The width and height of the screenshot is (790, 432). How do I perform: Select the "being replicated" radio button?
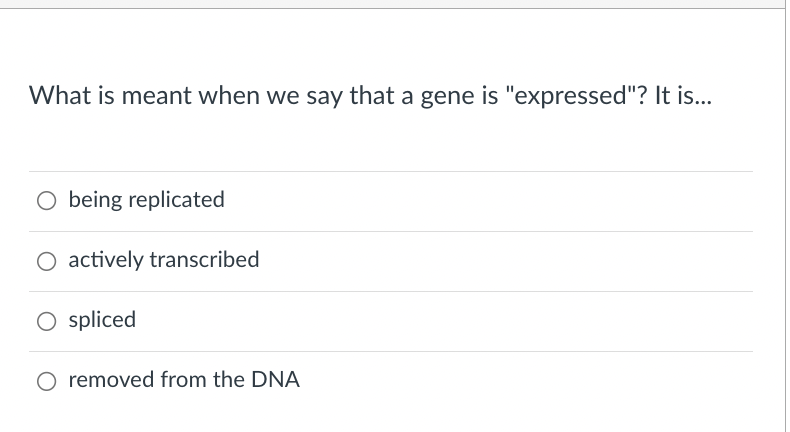tap(46, 201)
